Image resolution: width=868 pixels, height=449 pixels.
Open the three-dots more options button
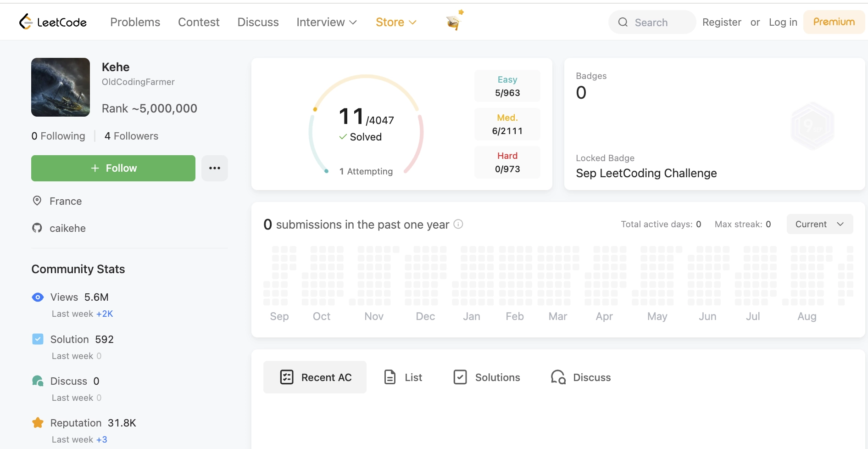[215, 168]
